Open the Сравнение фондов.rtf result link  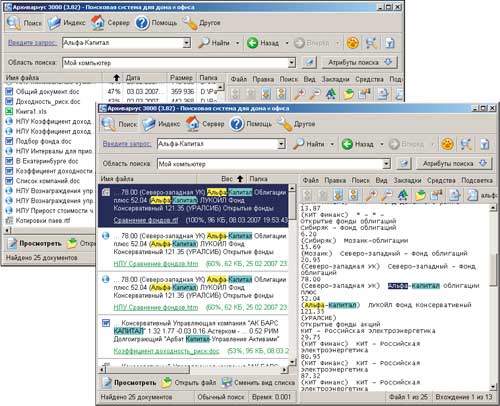click(146, 220)
